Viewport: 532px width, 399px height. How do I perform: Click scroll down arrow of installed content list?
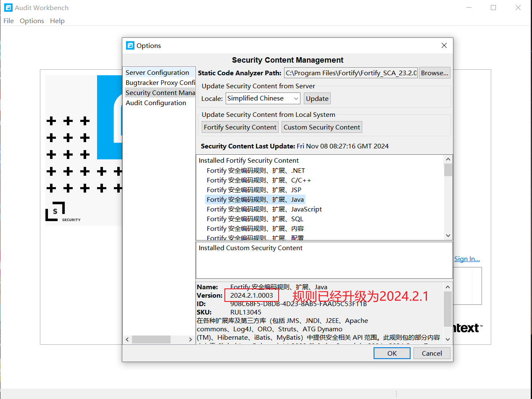(448, 235)
